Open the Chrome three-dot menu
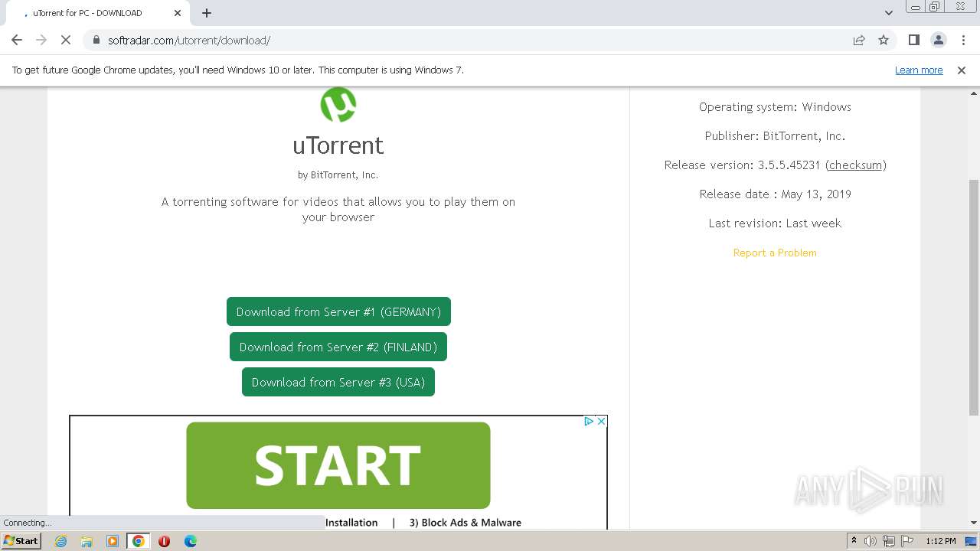980x551 pixels. tap(962, 40)
